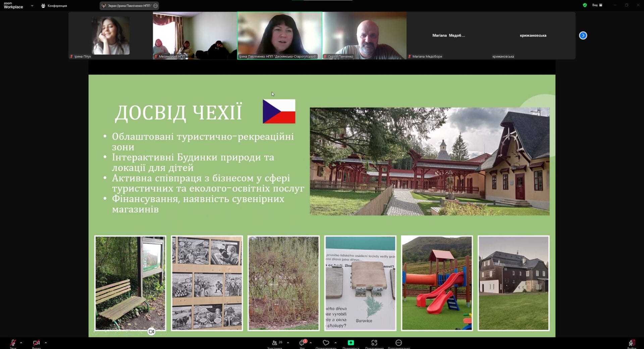Click the green Поделиться share screen icon

pos(351,343)
